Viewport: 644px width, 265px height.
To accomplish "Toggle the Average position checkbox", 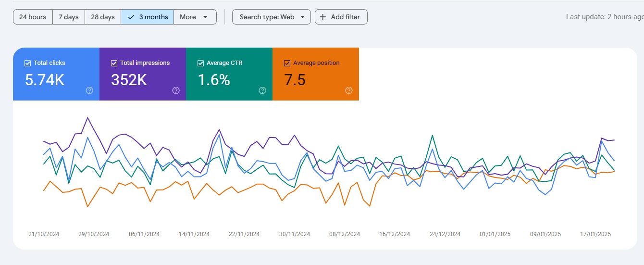I will pos(287,63).
